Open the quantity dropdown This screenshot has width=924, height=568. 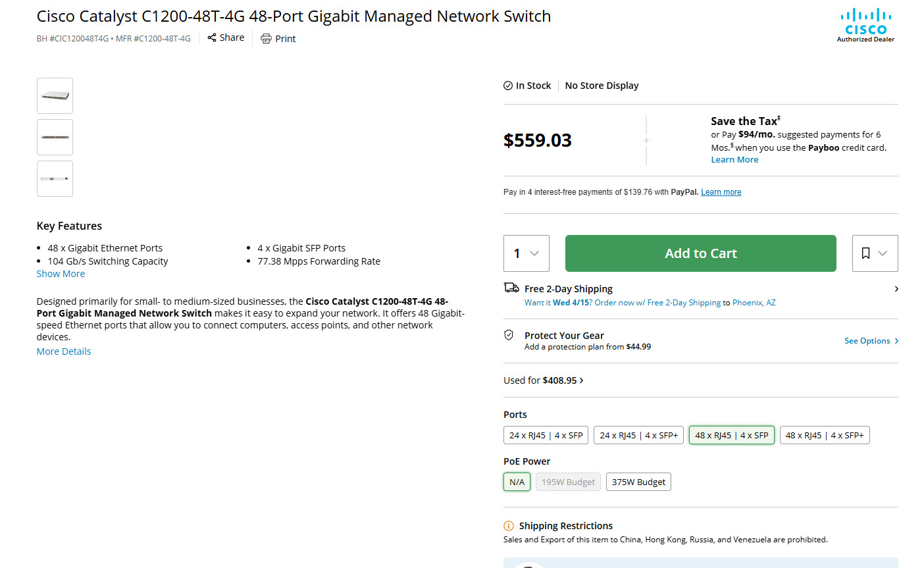526,253
